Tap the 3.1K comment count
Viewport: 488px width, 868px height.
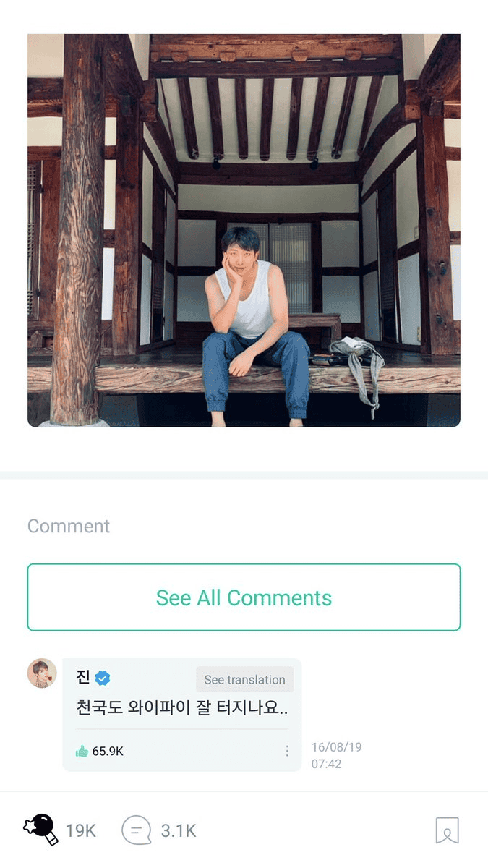(178, 831)
